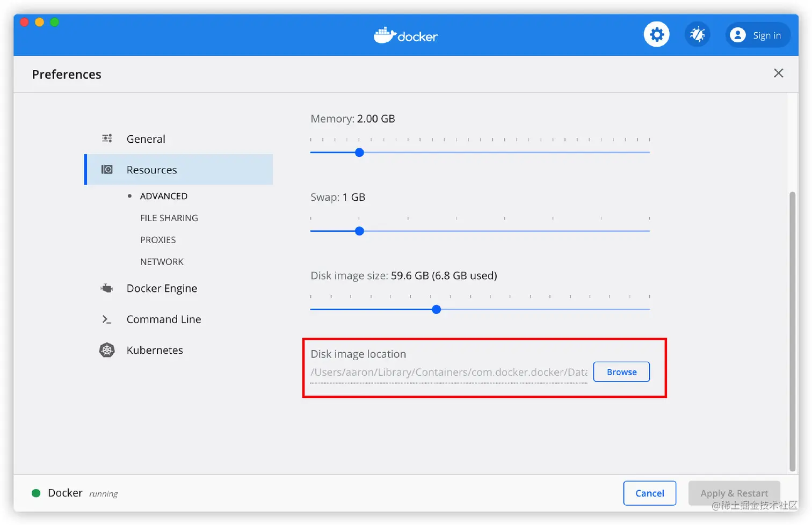
Task: Open the PROXIES settings
Action: (158, 240)
